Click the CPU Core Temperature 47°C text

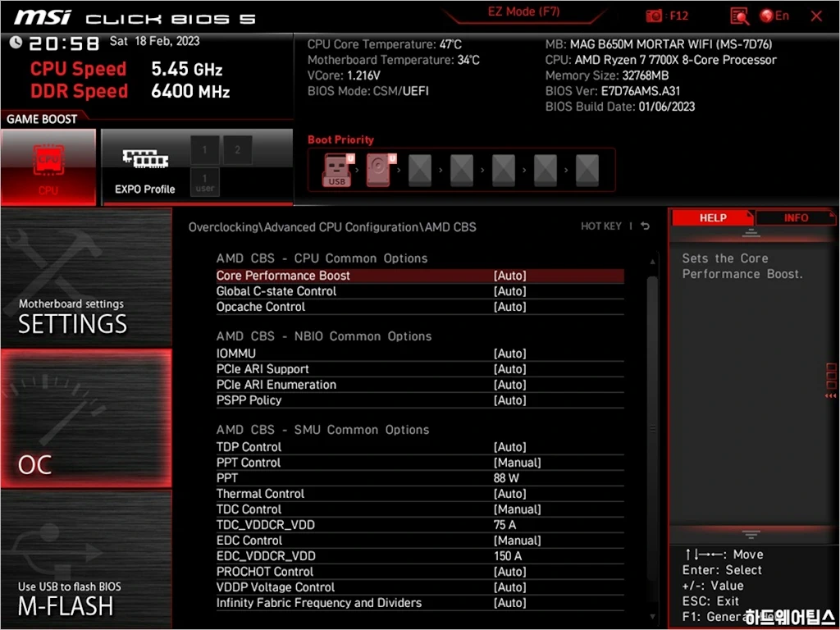click(384, 44)
